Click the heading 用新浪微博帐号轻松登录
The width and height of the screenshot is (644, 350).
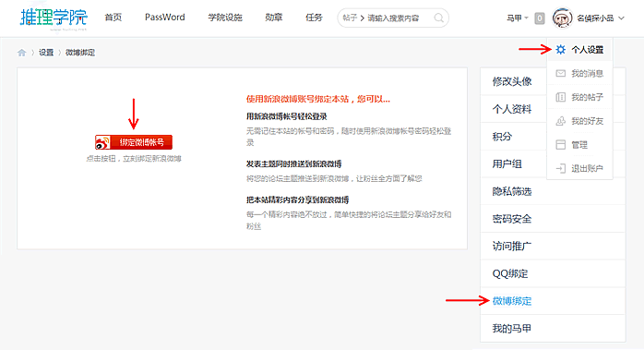tap(287, 116)
